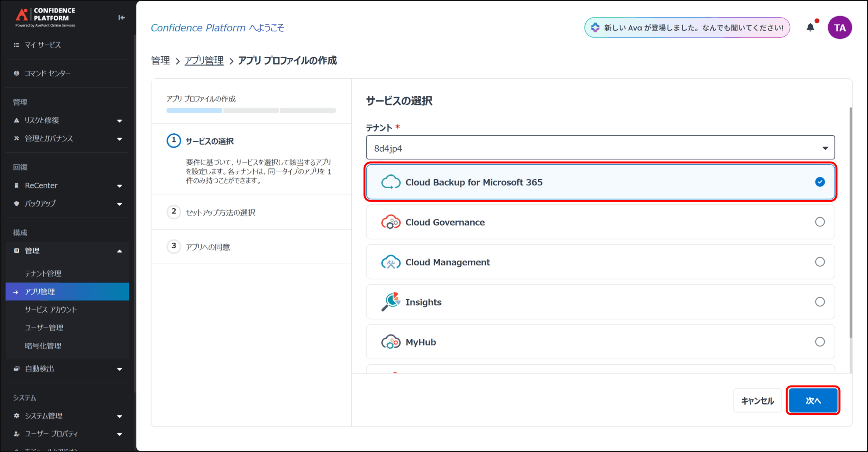Click the MyHub cloud icon
Screen dimensions: 868x452
(x=391, y=342)
